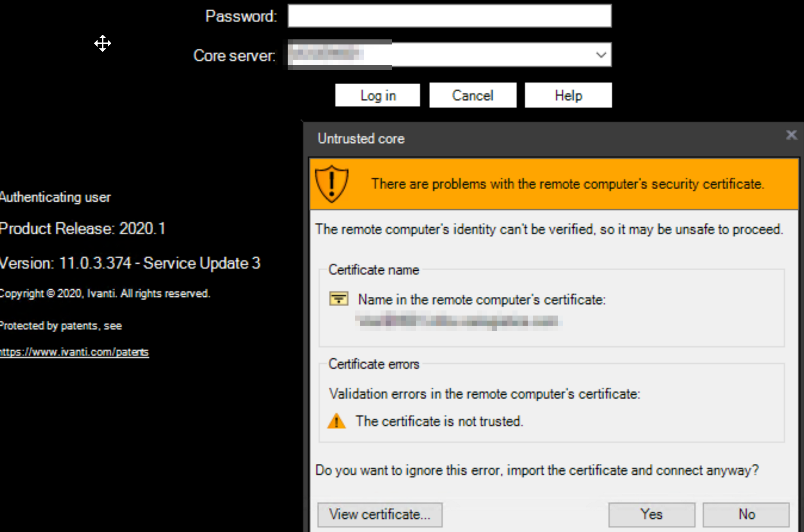Image resolution: width=804 pixels, height=532 pixels.
Task: Open the ivanti.com patents link
Action: (x=74, y=352)
